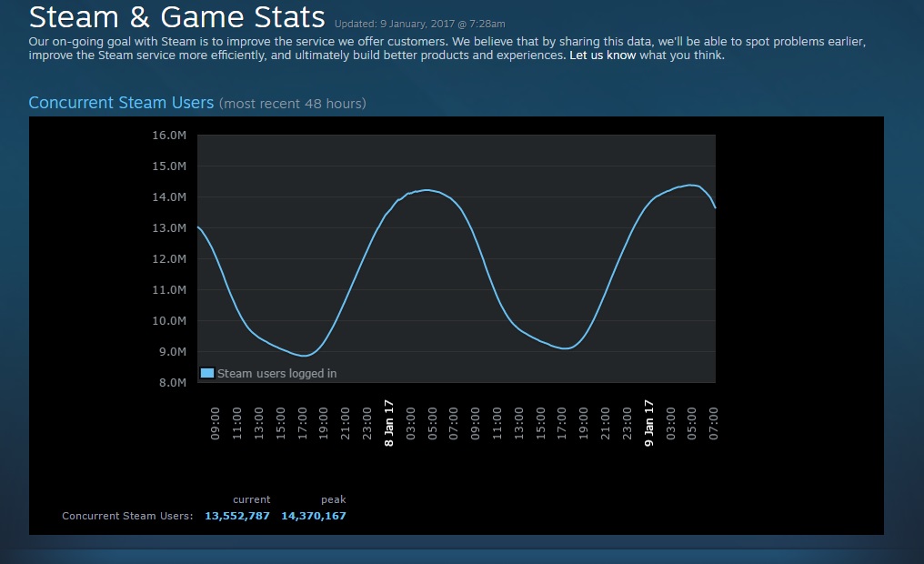924x564 pixels.
Task: Select the Concurrent Steam Users heading
Action: click(x=121, y=103)
